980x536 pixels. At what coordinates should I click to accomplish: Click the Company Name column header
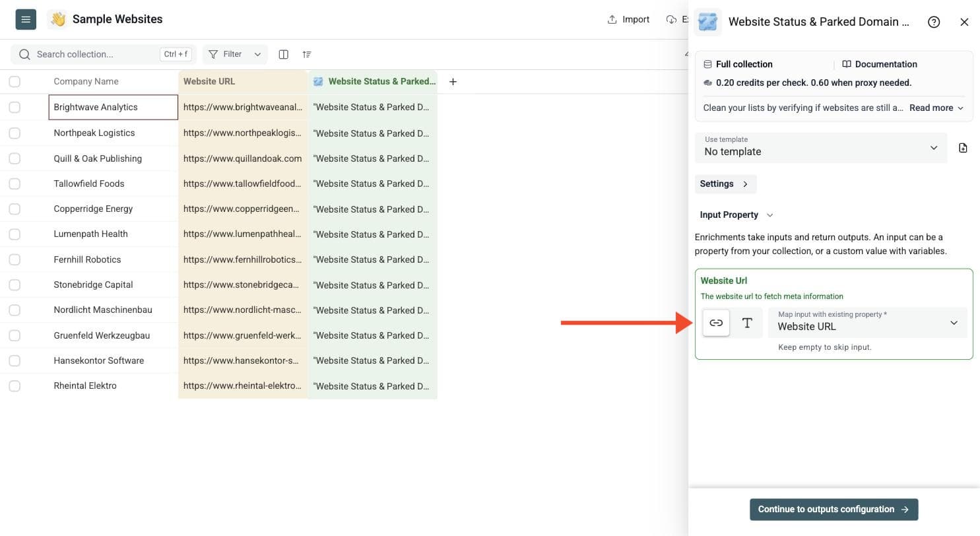[x=114, y=82]
